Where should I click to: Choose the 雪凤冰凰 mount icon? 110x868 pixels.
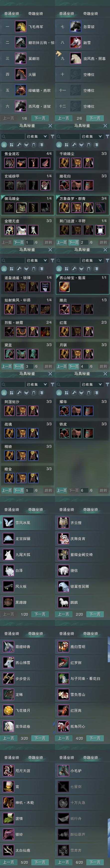[8, 523]
